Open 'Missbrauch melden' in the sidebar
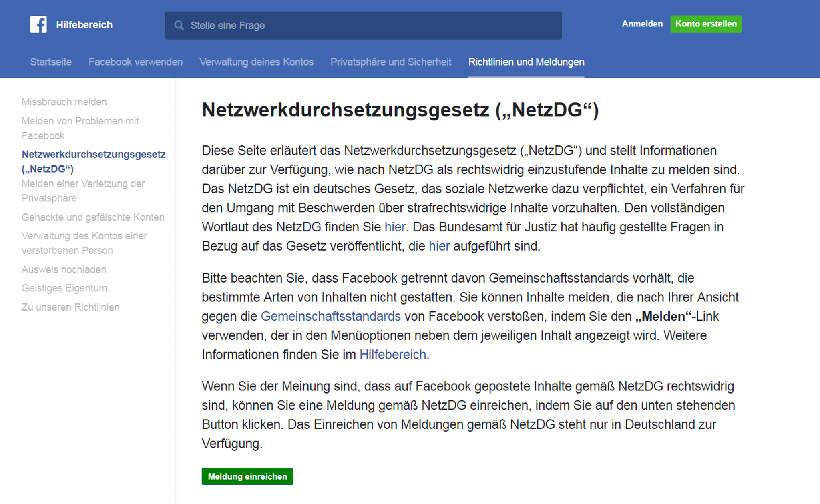The image size is (820, 504). (x=64, y=102)
